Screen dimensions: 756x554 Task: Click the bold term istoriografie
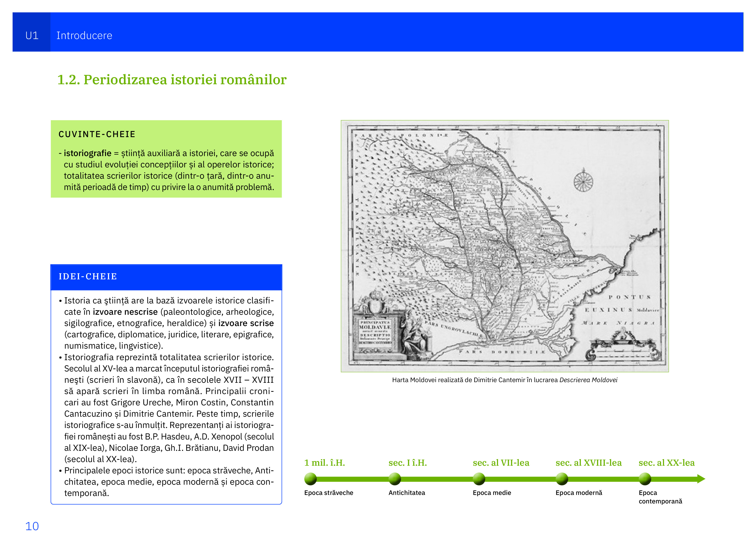pyautogui.click(x=87, y=153)
